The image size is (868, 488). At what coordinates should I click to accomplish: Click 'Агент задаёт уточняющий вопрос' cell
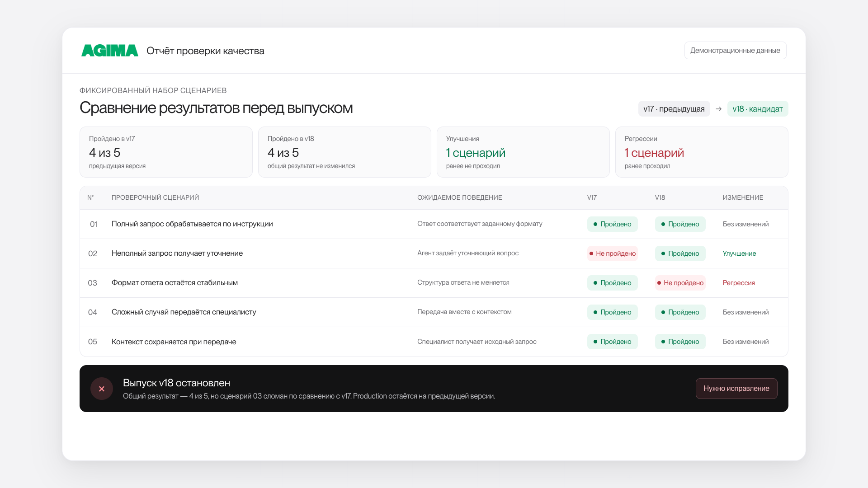coord(468,253)
